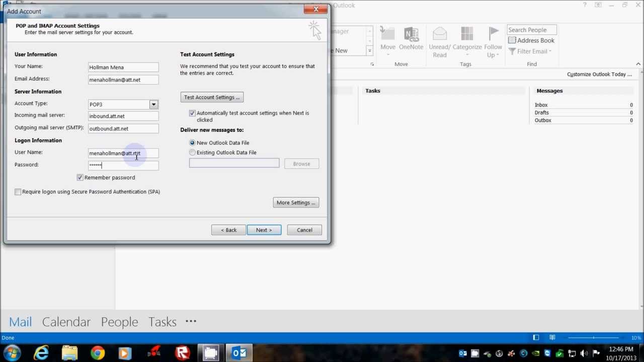
Task: Switch to Outlook taskbar button
Action: 239,353
